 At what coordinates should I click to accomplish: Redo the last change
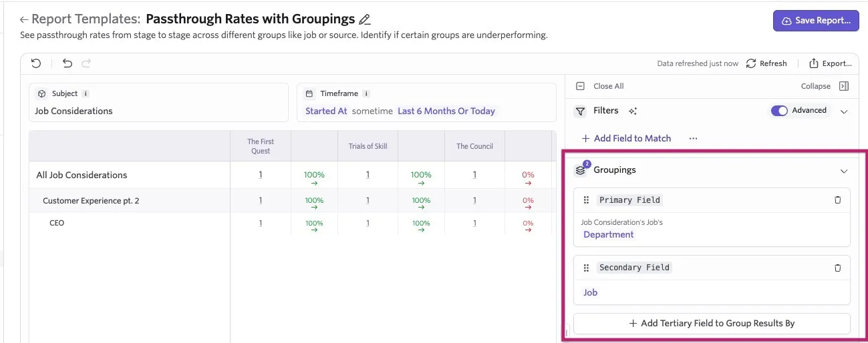[86, 63]
